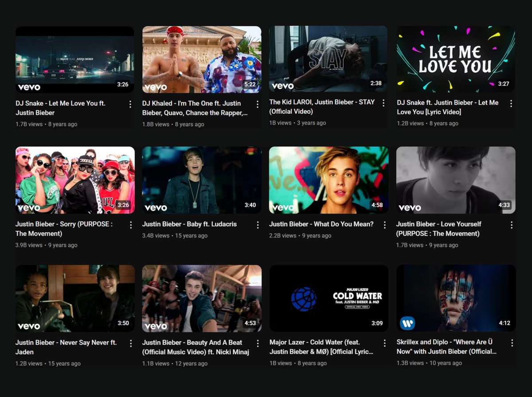Open more options for Love Yourself video

pyautogui.click(x=512, y=225)
